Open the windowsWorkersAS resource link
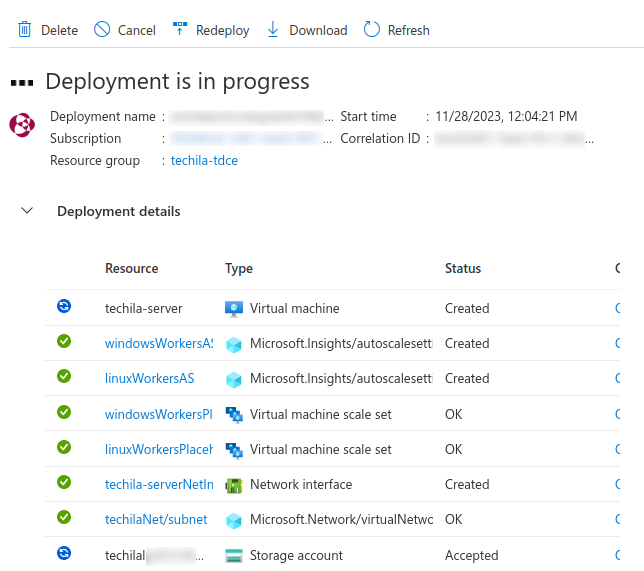The width and height of the screenshot is (644, 571). coord(158,344)
